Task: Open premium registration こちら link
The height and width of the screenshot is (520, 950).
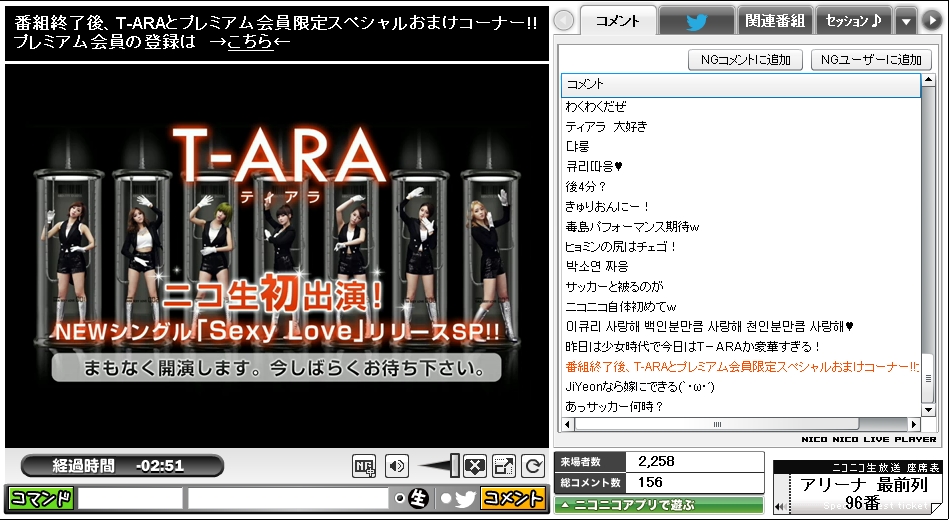Action: point(250,42)
